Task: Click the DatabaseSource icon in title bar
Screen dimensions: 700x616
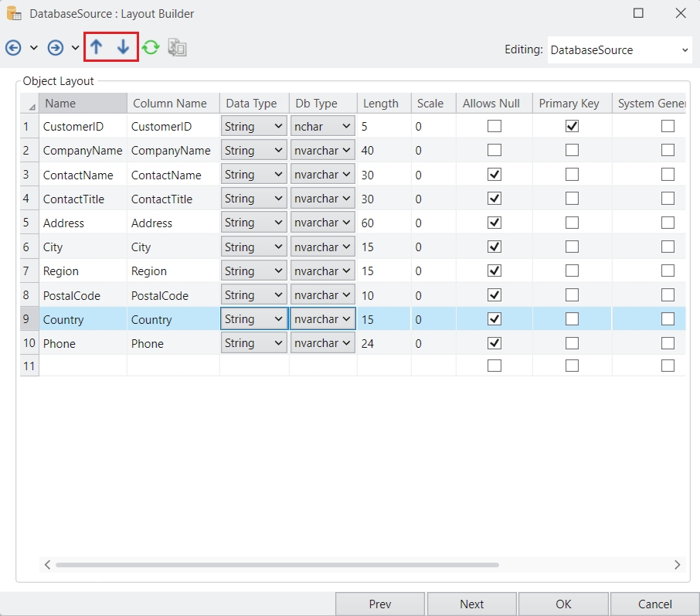Action: tap(14, 13)
